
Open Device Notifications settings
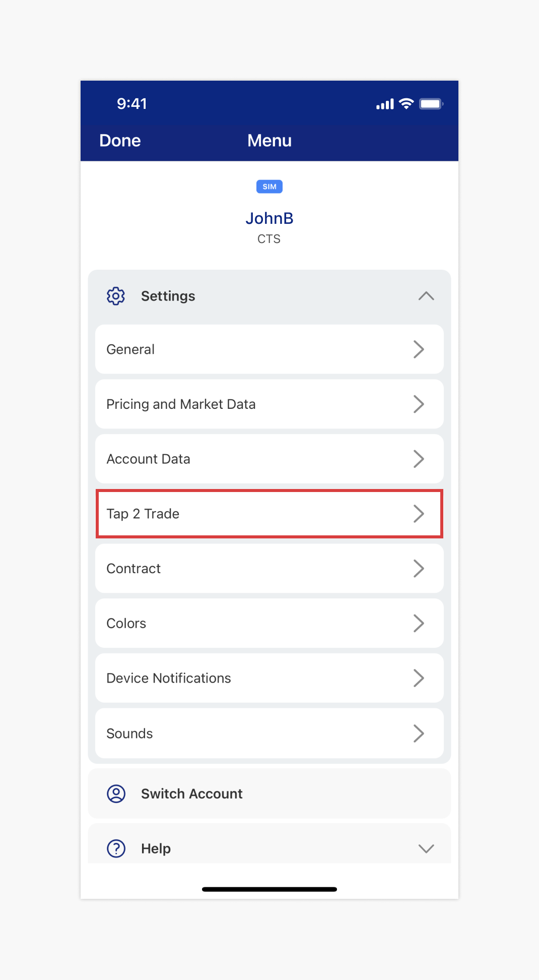pyautogui.click(x=269, y=679)
